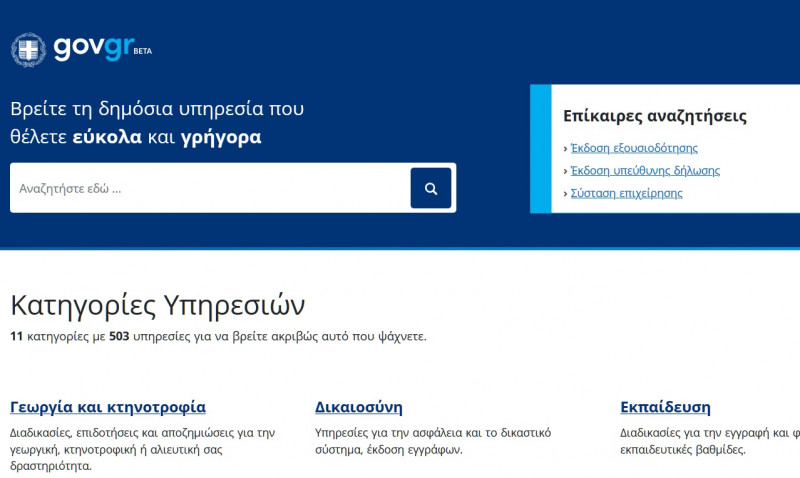Click the description text under Γεωργία και κτηνοτροφία

coord(142,449)
